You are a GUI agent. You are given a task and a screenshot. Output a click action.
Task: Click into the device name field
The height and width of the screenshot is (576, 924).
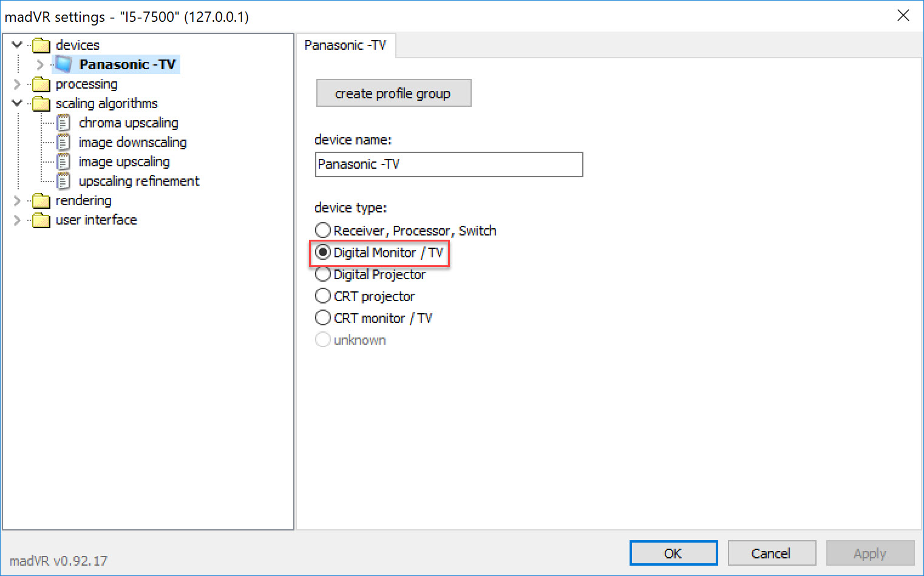(x=449, y=164)
